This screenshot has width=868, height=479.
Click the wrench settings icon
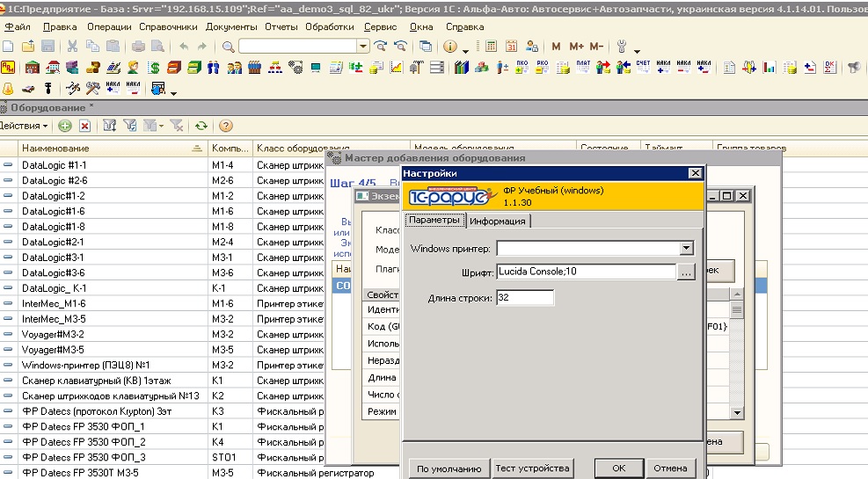pos(622,47)
